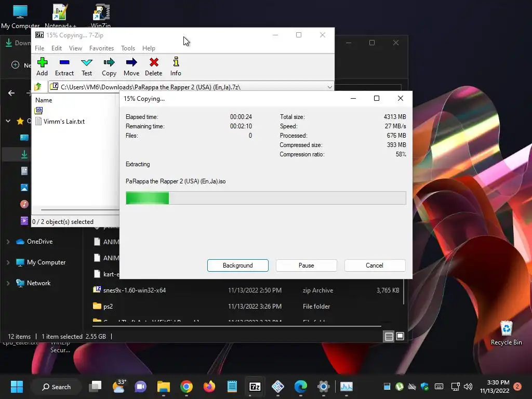Click the taskbar Search box
The height and width of the screenshot is (399, 532).
click(x=56, y=387)
